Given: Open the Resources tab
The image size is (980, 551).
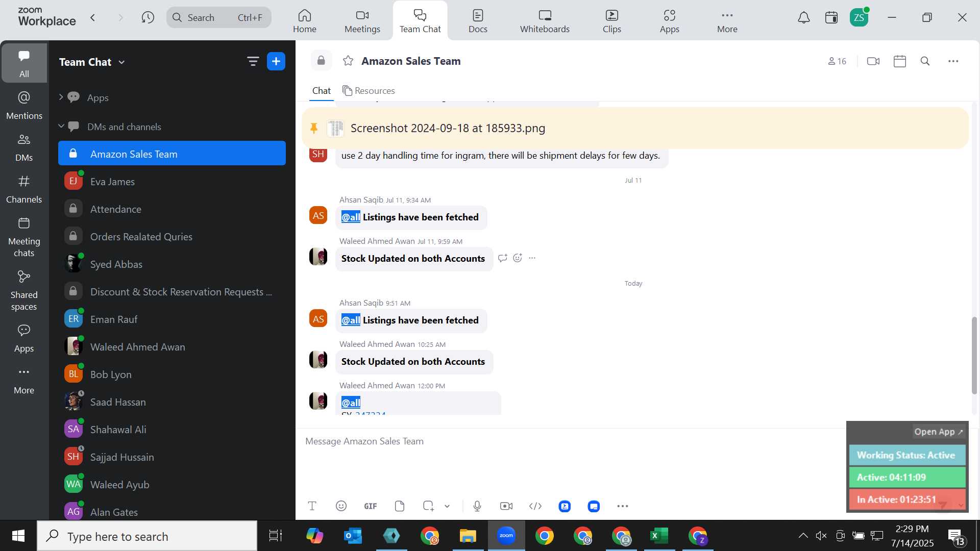Looking at the screenshot, I should [x=369, y=91].
